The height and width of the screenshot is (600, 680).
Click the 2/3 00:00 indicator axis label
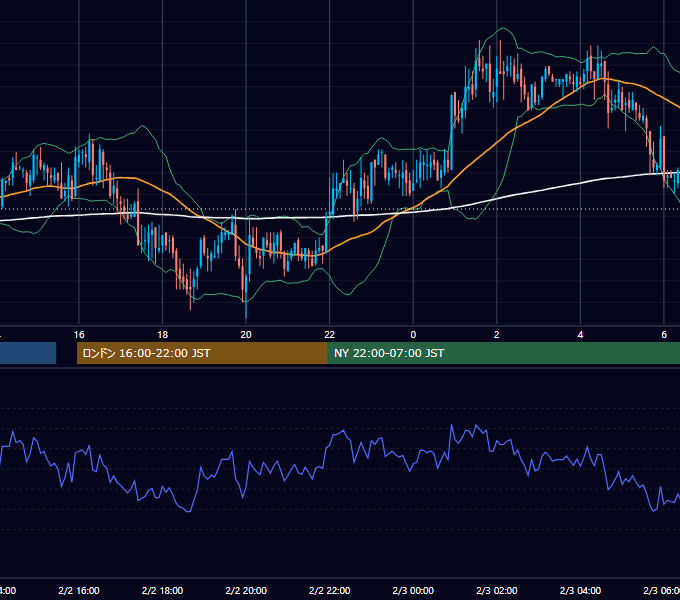click(x=413, y=590)
